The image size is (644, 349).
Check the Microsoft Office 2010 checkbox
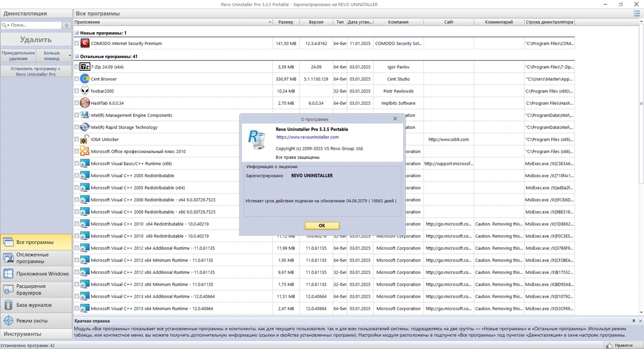click(77, 151)
